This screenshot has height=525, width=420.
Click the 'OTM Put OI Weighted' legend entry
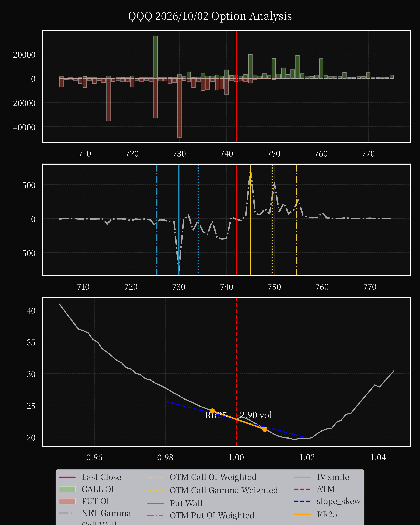click(x=201, y=516)
